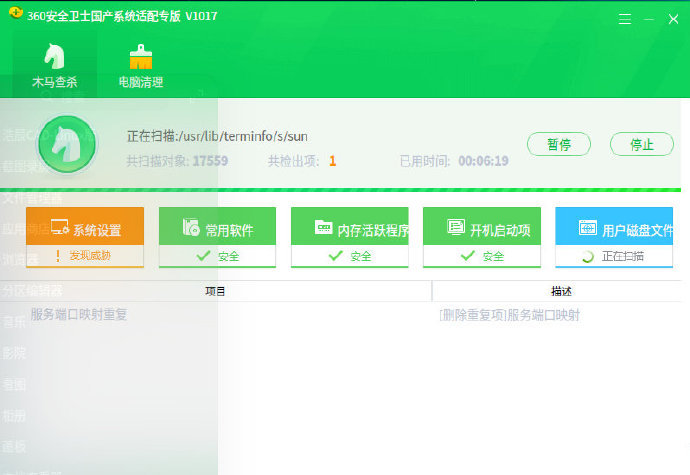The height and width of the screenshot is (475, 690).
Task: Click the green scan progress bar
Action: point(341,190)
